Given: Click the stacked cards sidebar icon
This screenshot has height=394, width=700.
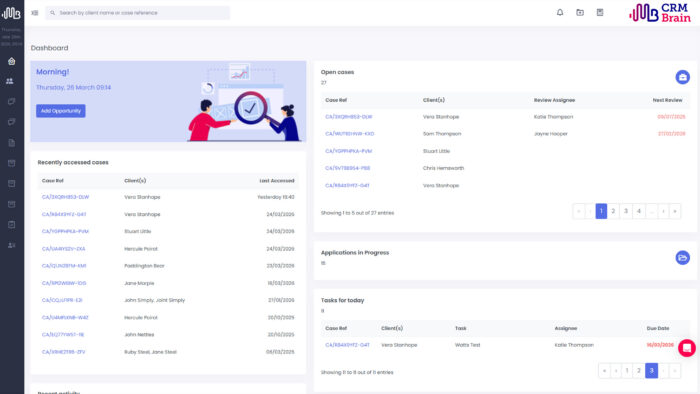Looking at the screenshot, I should [x=12, y=102].
